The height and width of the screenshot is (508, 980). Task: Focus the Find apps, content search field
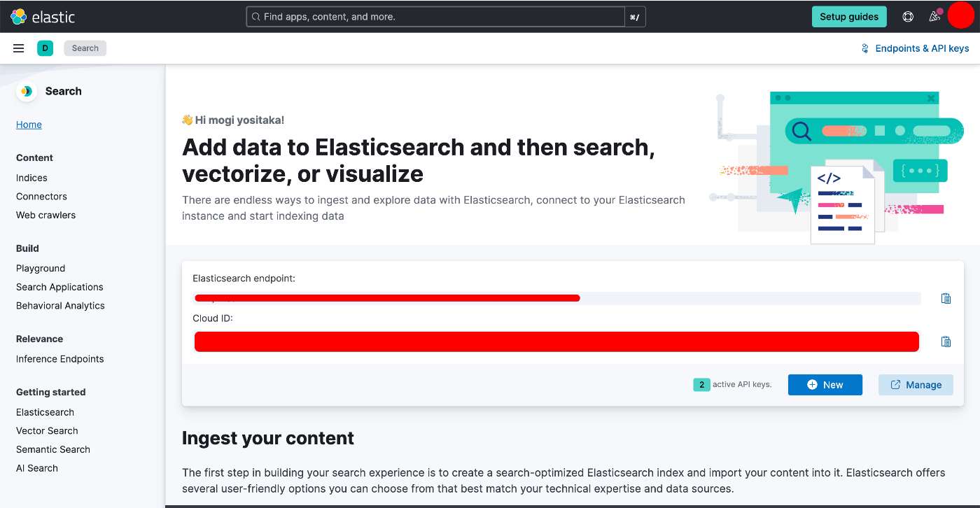[x=435, y=17]
